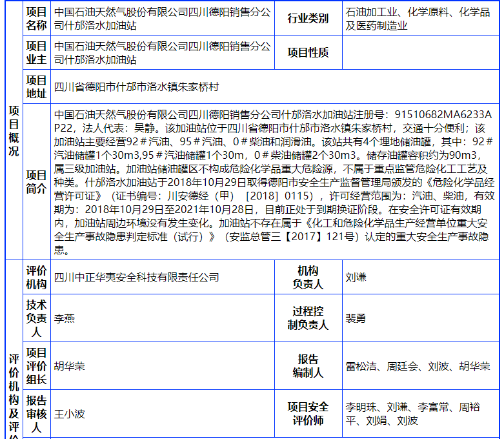Click the 过程控制负责人 label cell

click(307, 318)
